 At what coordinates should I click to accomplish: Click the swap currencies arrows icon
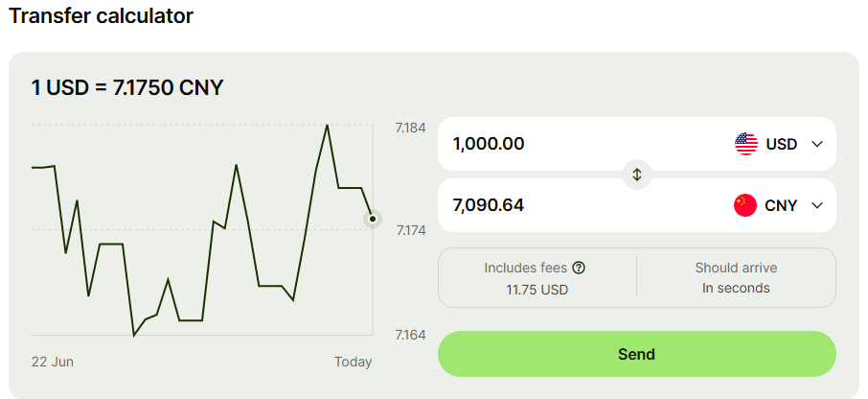636,175
